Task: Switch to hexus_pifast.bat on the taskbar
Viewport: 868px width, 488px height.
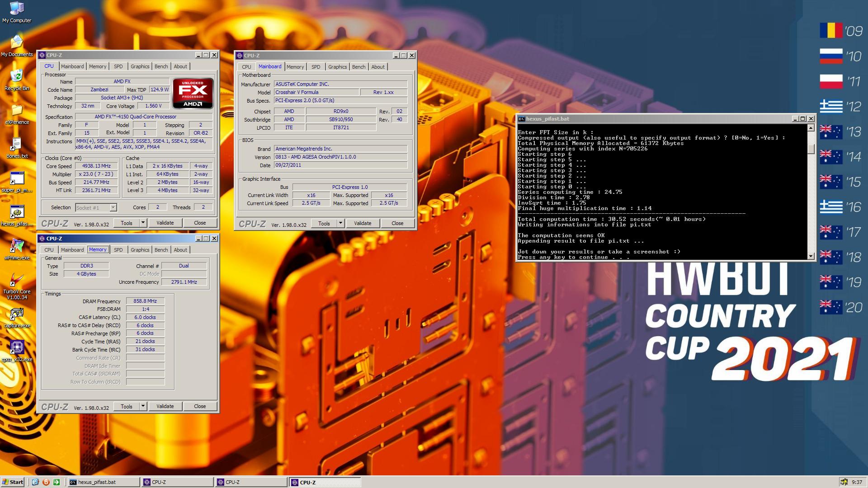Action: (104, 482)
